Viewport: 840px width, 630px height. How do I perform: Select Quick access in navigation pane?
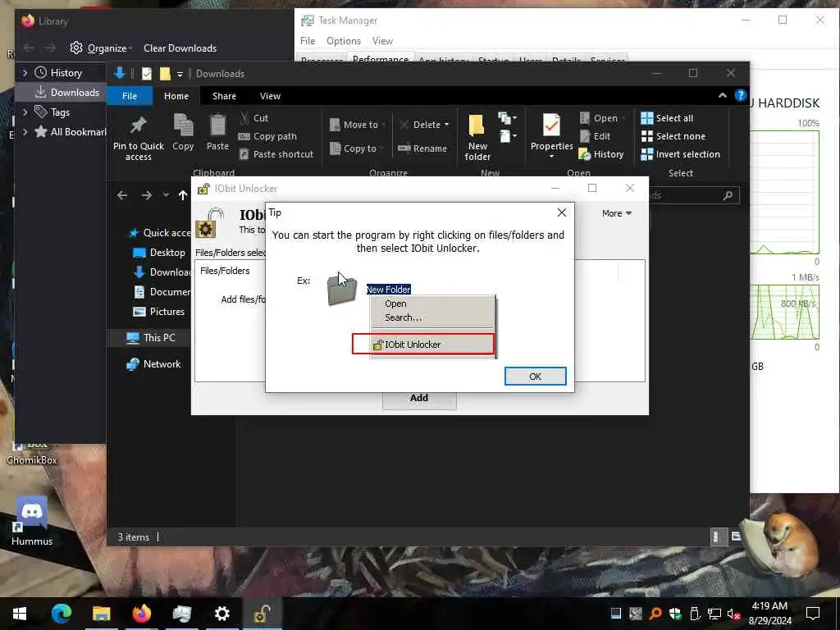click(x=160, y=232)
